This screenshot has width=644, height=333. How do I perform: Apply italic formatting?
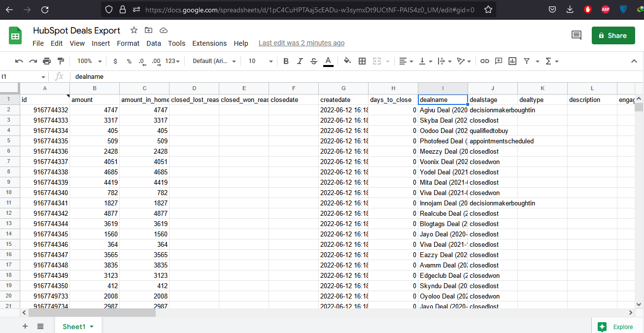(x=300, y=61)
